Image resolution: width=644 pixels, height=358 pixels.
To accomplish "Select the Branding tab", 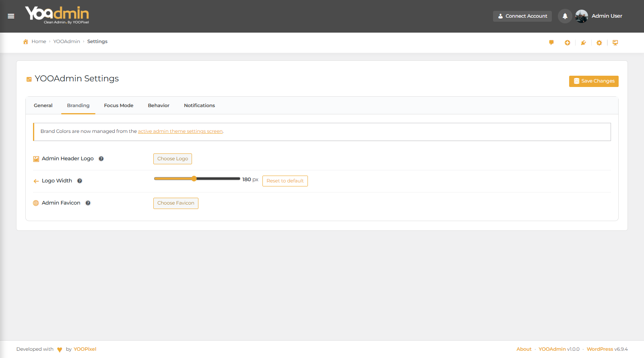I will pyautogui.click(x=78, y=106).
